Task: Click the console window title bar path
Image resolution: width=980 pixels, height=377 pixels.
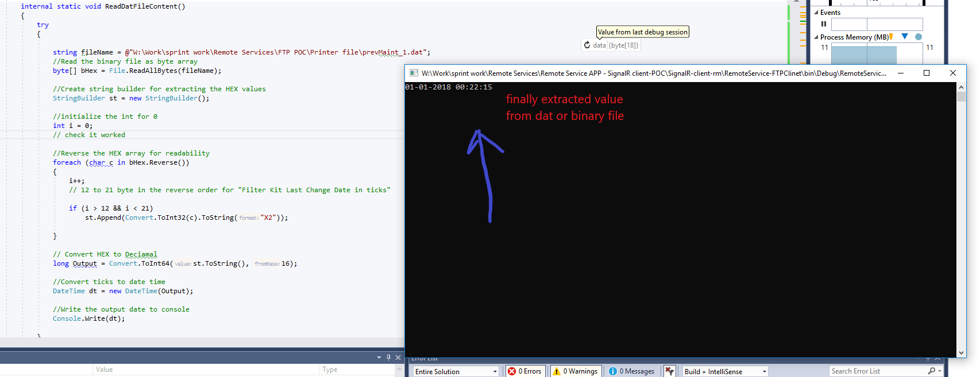Action: click(x=654, y=73)
